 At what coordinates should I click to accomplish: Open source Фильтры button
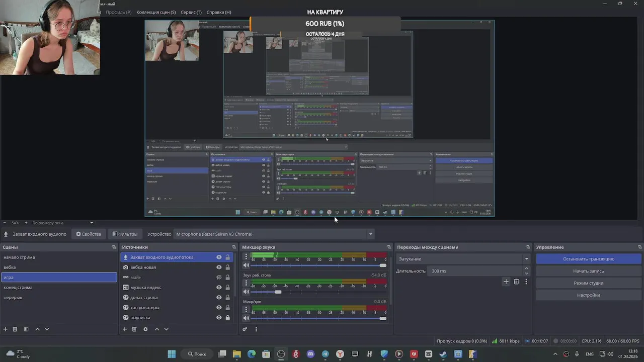pos(125,234)
